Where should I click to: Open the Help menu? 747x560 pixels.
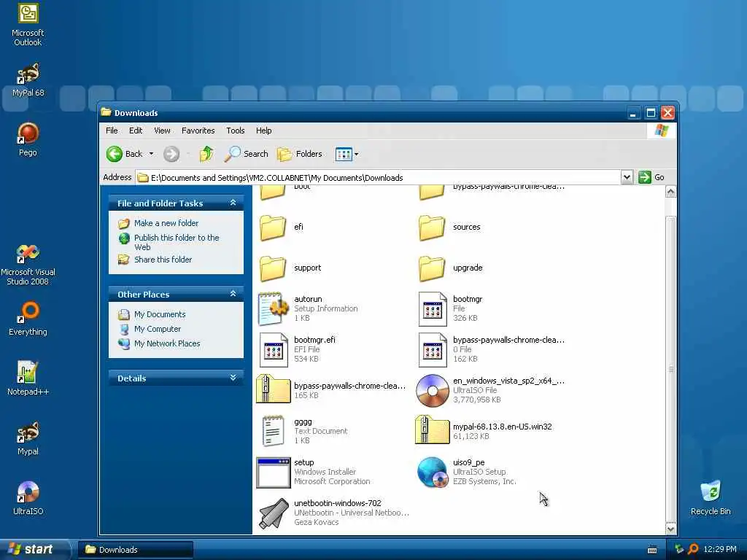(263, 131)
